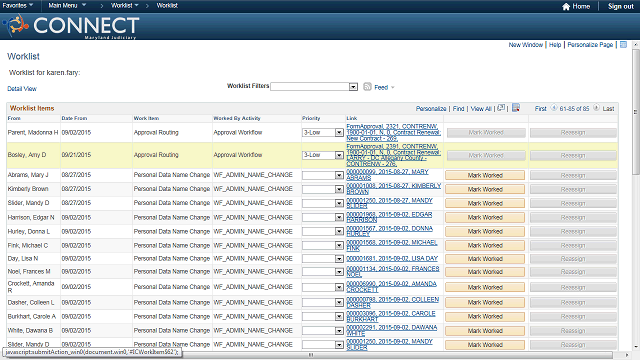Open the DONNA HURLEY work item link
The image size is (640, 360).
pyautogui.click(x=389, y=231)
